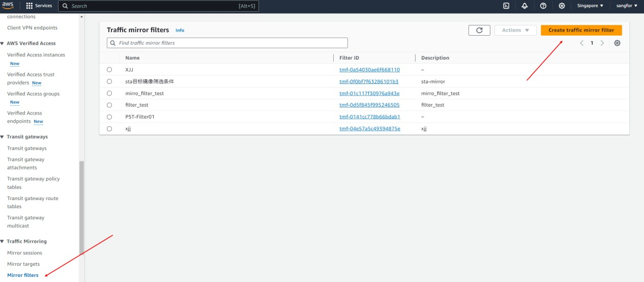The image size is (644, 282).
Task: Open filter ID tmf-0a54030ae6f668110 link
Action: (x=369, y=70)
